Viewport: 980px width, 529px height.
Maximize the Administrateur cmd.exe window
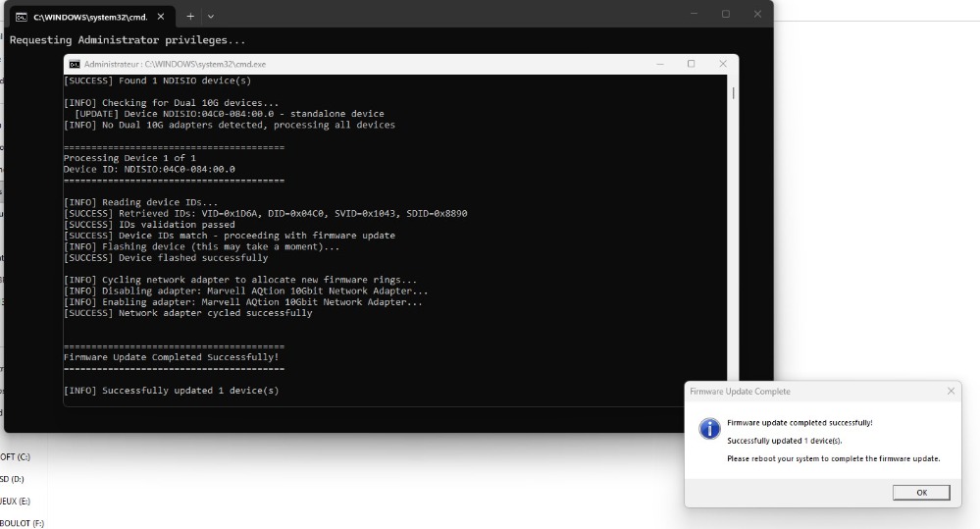pos(691,64)
